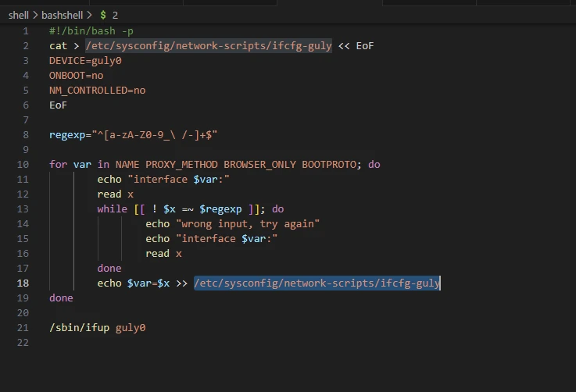
Task: Click line number 10 in the gutter
Action: pyautogui.click(x=23, y=165)
